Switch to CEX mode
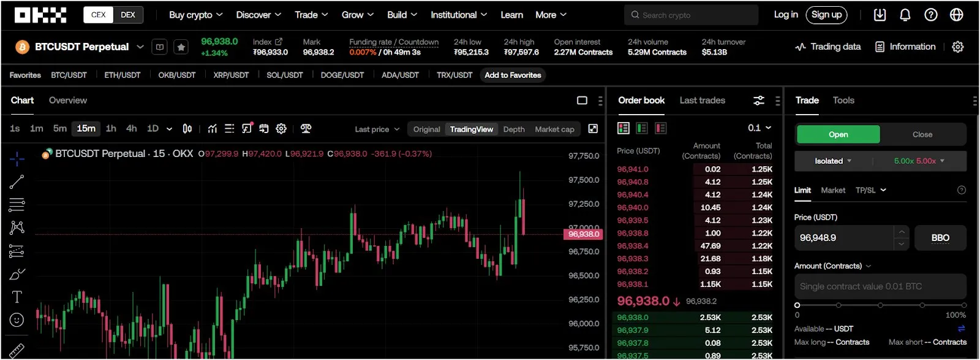Viewport: 980px width, 360px height. (x=99, y=15)
